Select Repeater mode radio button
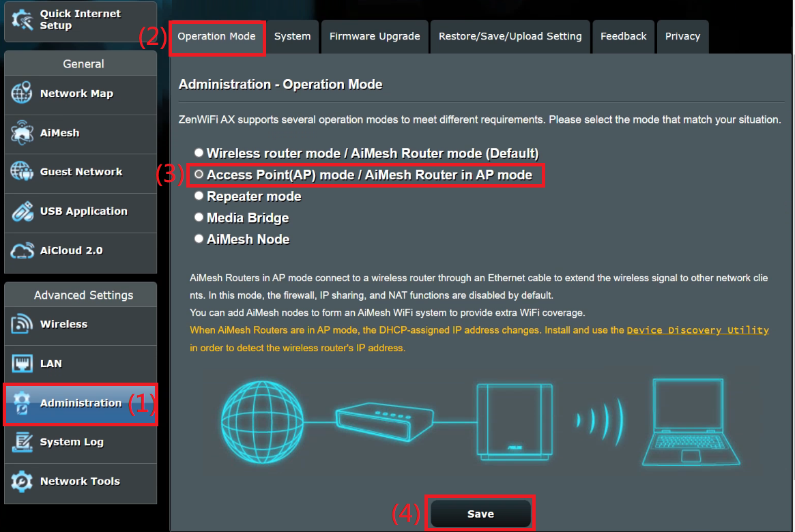 tap(199, 196)
